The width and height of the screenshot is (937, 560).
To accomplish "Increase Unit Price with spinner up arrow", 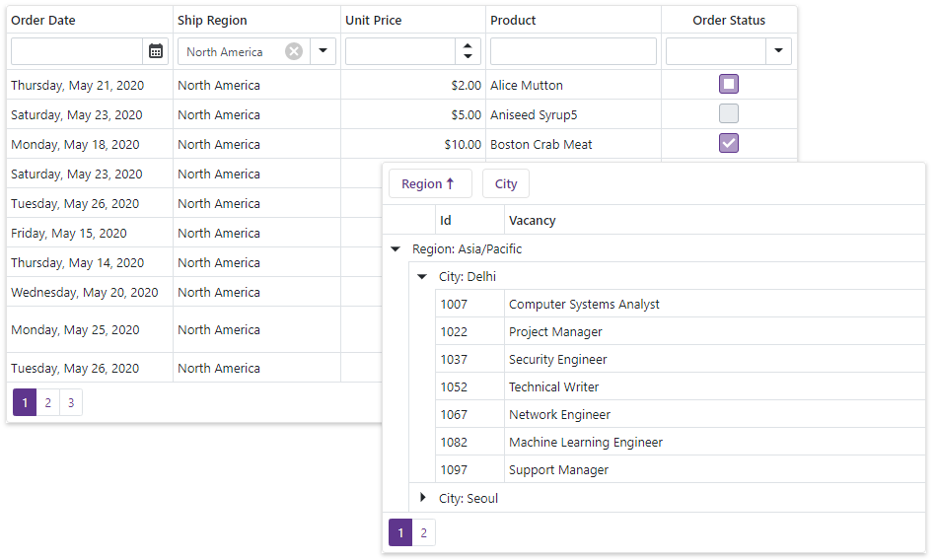I will click(x=468, y=45).
